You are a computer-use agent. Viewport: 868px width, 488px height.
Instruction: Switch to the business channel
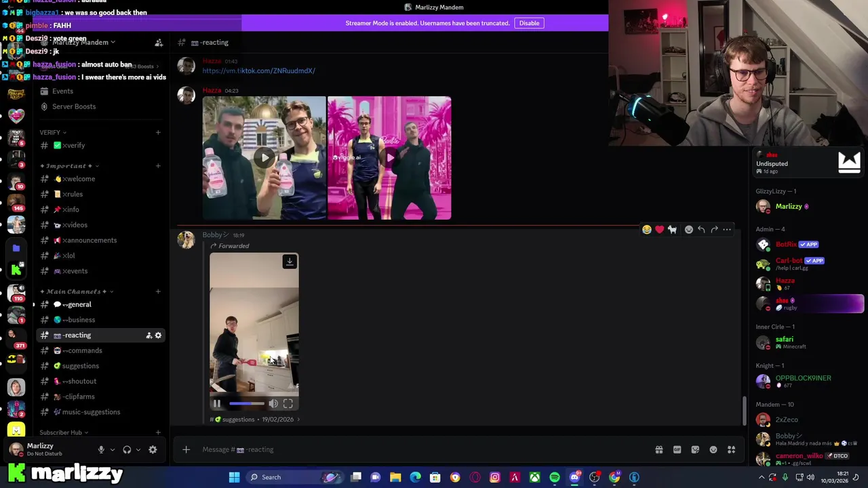point(100,320)
